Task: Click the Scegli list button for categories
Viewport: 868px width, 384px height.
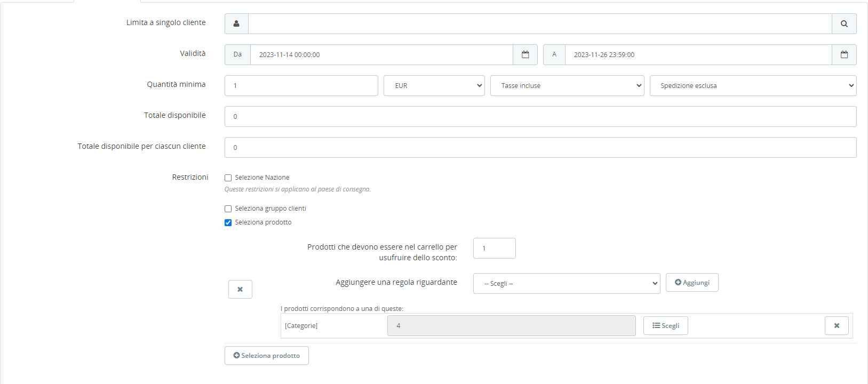Action: click(665, 326)
